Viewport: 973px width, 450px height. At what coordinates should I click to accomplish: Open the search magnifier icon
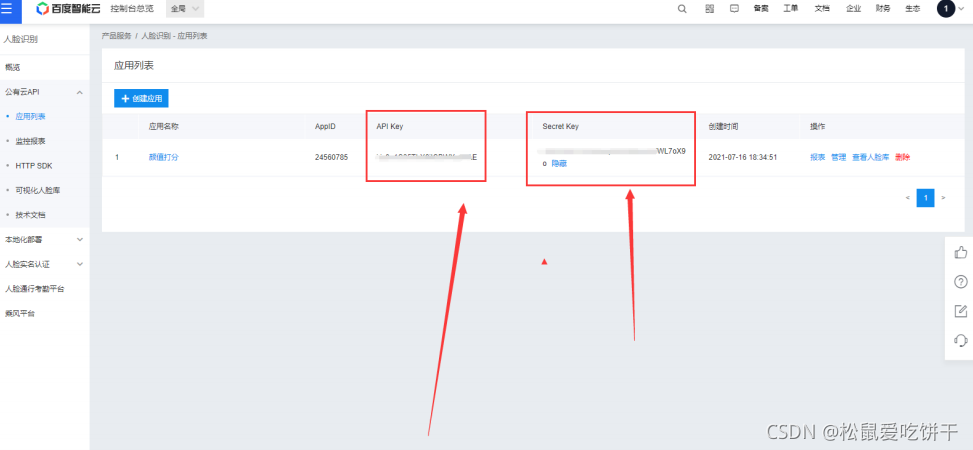point(682,9)
